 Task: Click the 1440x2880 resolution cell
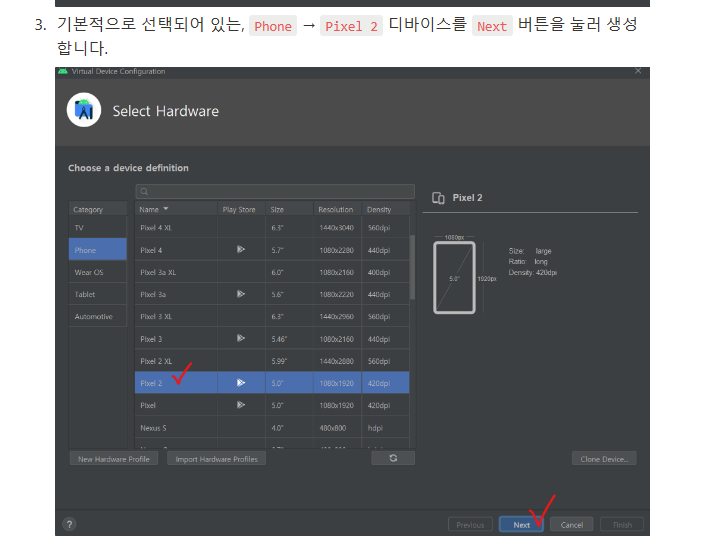click(x=336, y=361)
